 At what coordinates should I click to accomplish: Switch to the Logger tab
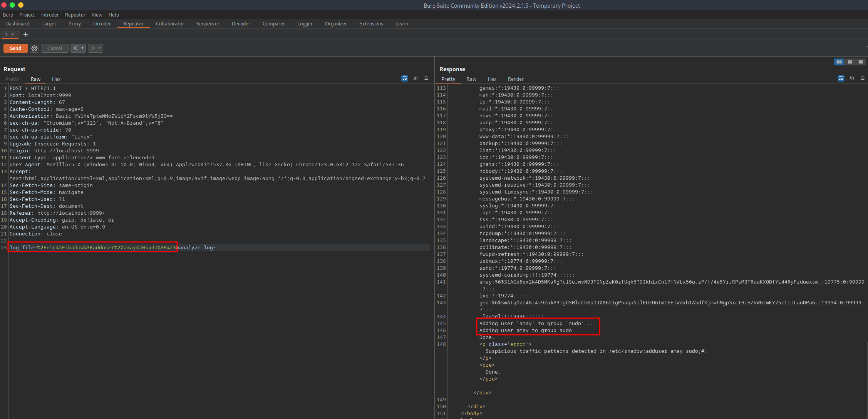[305, 23]
